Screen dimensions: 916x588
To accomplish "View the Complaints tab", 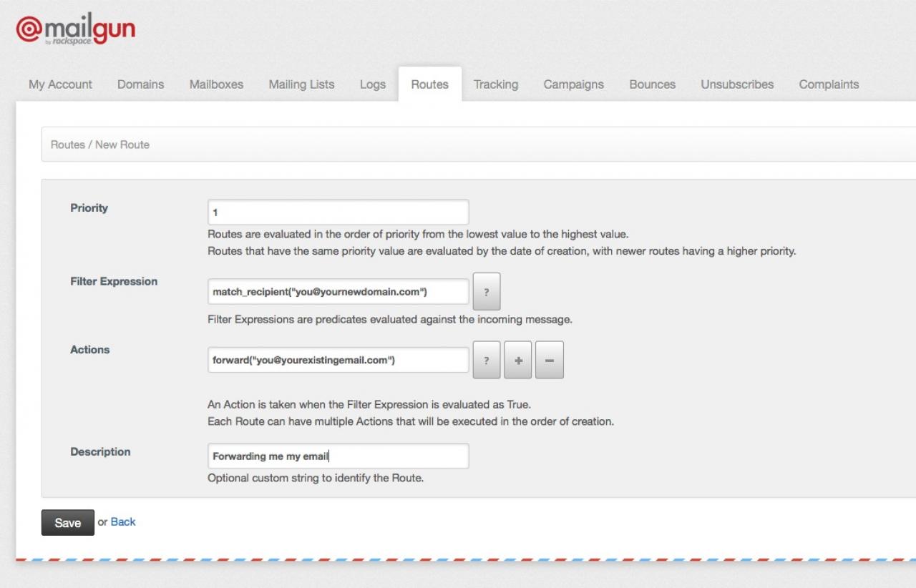I will (829, 84).
